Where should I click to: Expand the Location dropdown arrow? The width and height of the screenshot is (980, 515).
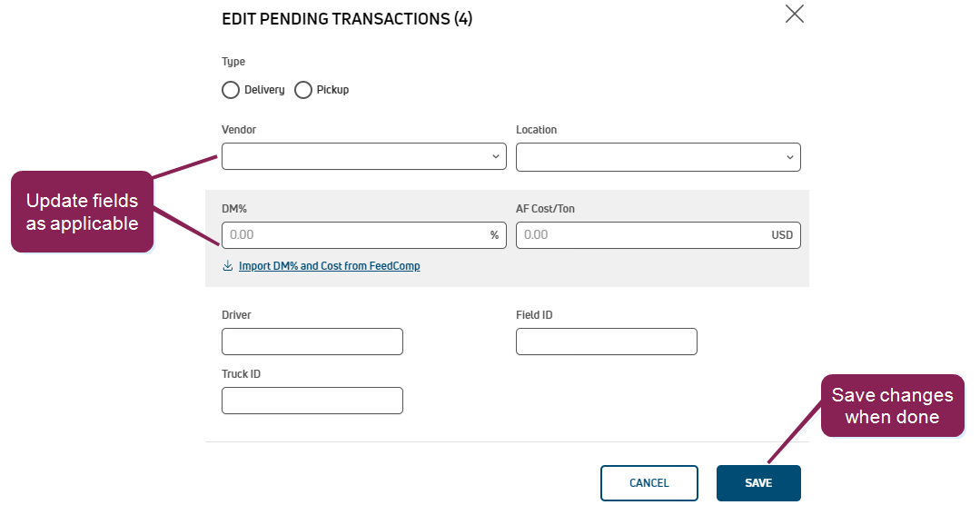(790, 157)
